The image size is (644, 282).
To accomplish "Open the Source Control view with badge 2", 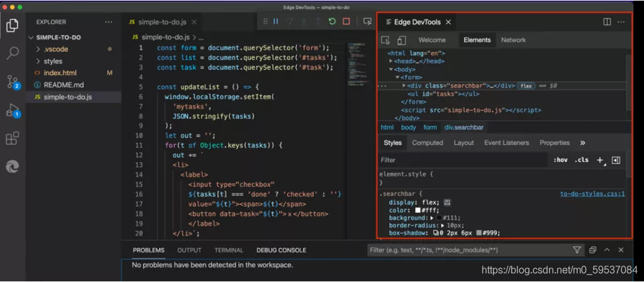I will [13, 82].
